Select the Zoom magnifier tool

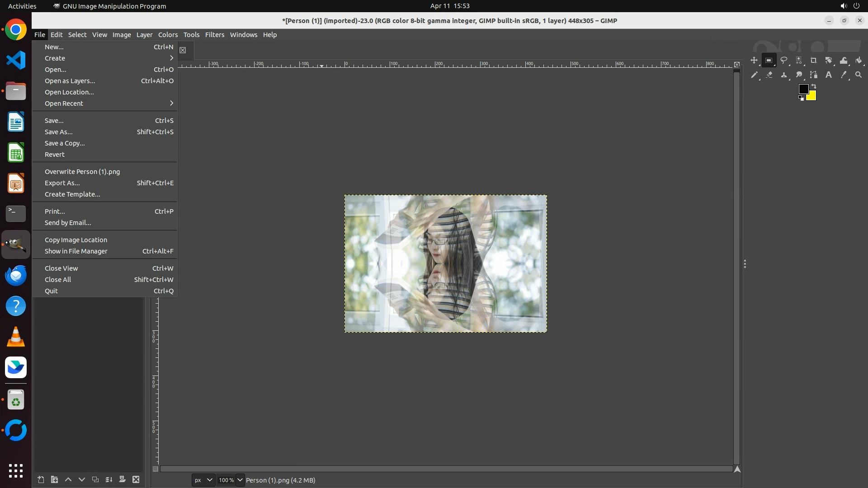(859, 75)
